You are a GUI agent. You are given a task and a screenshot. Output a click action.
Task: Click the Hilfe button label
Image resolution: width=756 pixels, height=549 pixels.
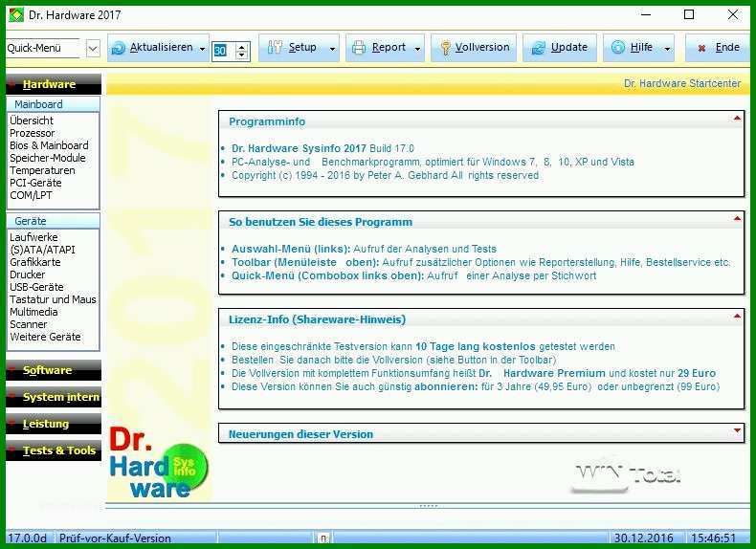(641, 47)
